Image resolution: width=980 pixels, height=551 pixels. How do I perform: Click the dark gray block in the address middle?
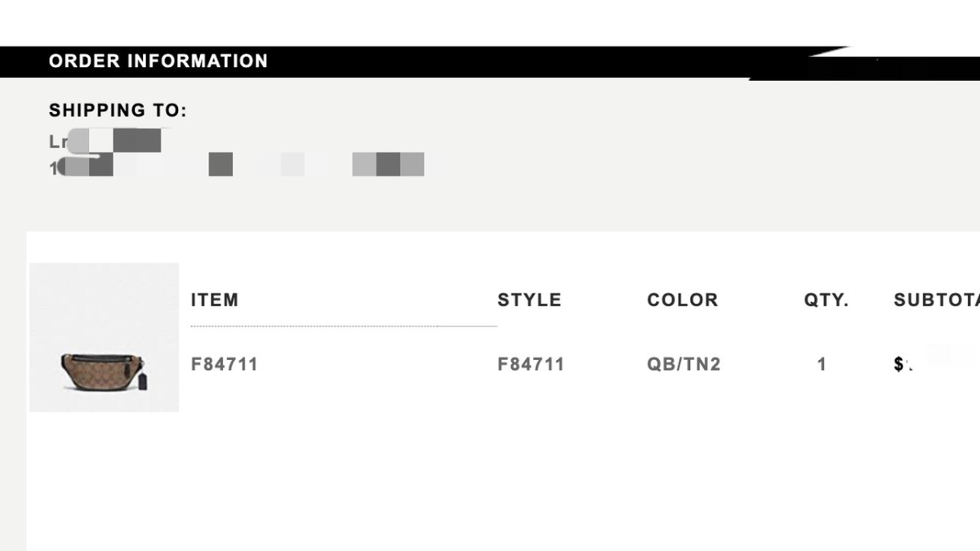point(220,164)
